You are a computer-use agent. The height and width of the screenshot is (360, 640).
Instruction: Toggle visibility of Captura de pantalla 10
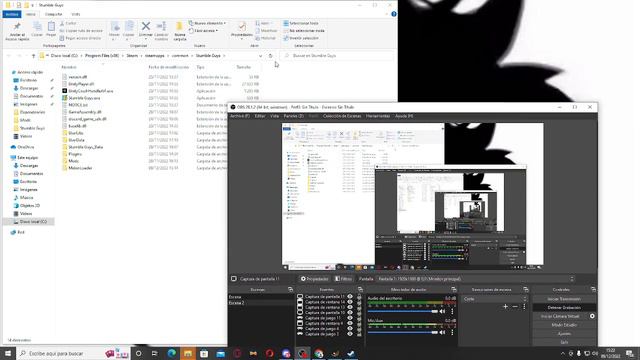click(350, 313)
